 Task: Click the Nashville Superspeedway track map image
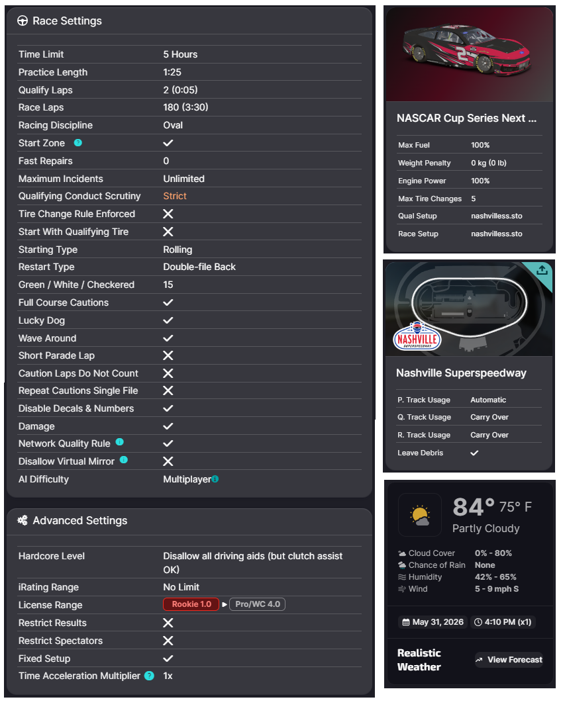(x=469, y=309)
